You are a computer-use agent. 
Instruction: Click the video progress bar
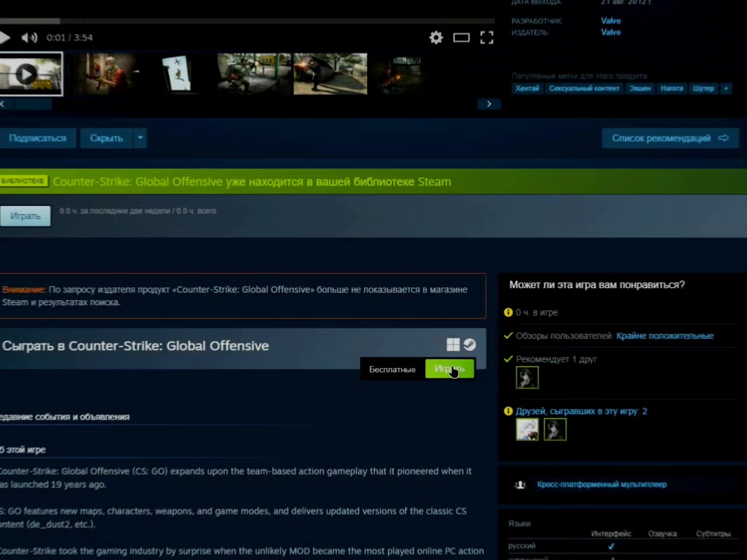[x=247, y=21]
